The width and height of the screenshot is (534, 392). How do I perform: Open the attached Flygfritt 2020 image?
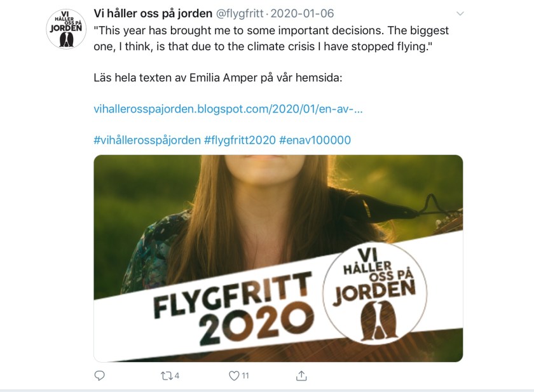[x=278, y=259]
